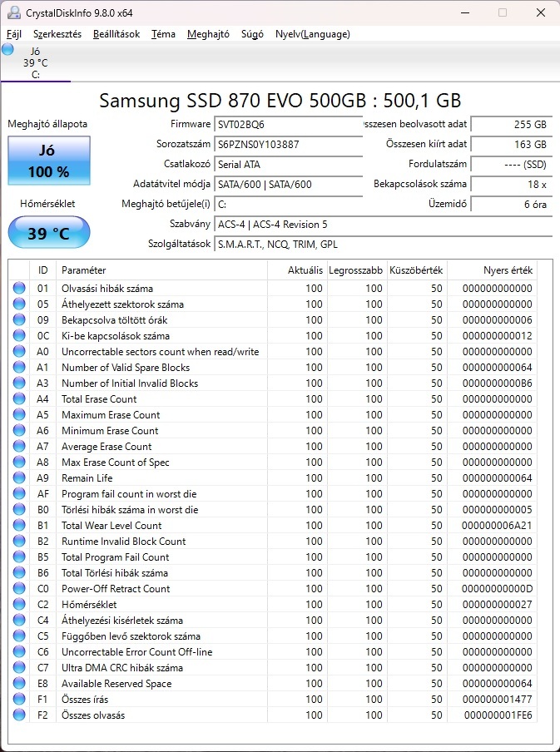Click the status orb for Program fail count
The image size is (560, 752).
19,494
